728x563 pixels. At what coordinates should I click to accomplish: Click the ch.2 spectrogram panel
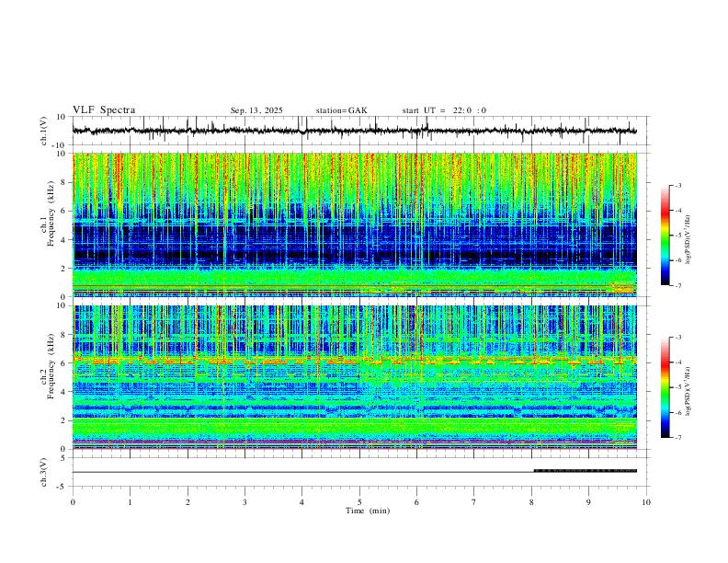click(355, 377)
